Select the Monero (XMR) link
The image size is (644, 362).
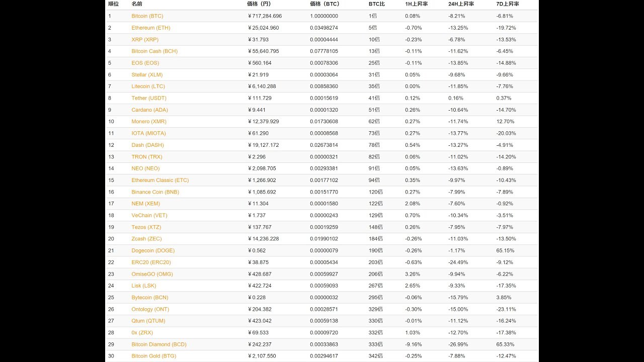point(148,122)
